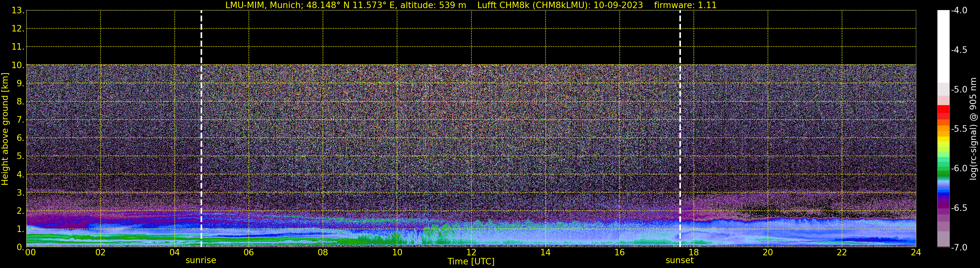Click the '5.' height axis tick label
This screenshot has width=980, height=268.
click(20, 156)
